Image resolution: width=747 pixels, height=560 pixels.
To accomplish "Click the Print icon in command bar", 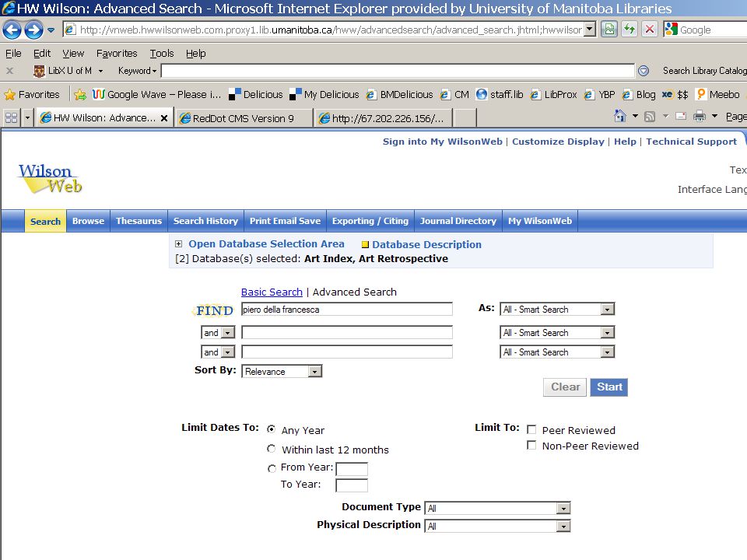I will (700, 116).
